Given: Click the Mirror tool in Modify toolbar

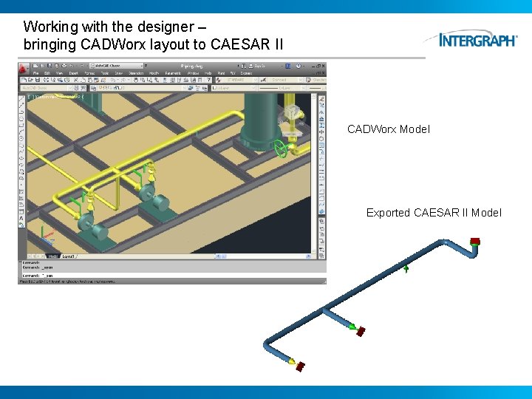Looking at the screenshot, I should pos(321,112).
